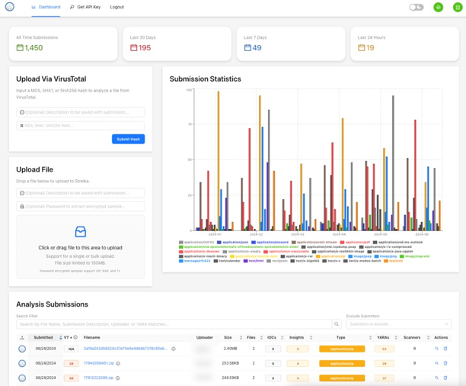Viewport: 466px width, 386px height.
Task: Click the copy action icon for 17940056451.zip
Action: [445, 363]
